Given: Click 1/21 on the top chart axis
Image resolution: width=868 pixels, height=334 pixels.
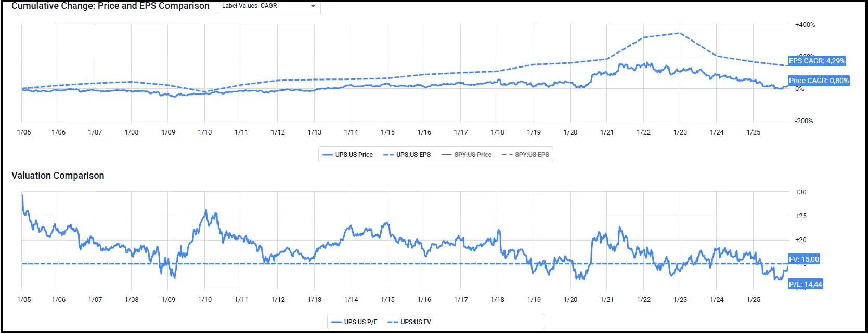Looking at the screenshot, I should pos(607,132).
